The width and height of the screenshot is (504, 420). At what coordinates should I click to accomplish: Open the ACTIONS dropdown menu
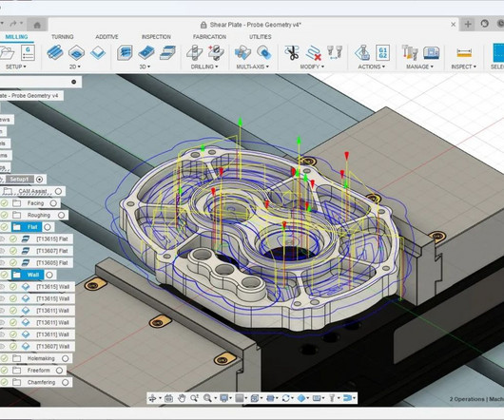371,67
